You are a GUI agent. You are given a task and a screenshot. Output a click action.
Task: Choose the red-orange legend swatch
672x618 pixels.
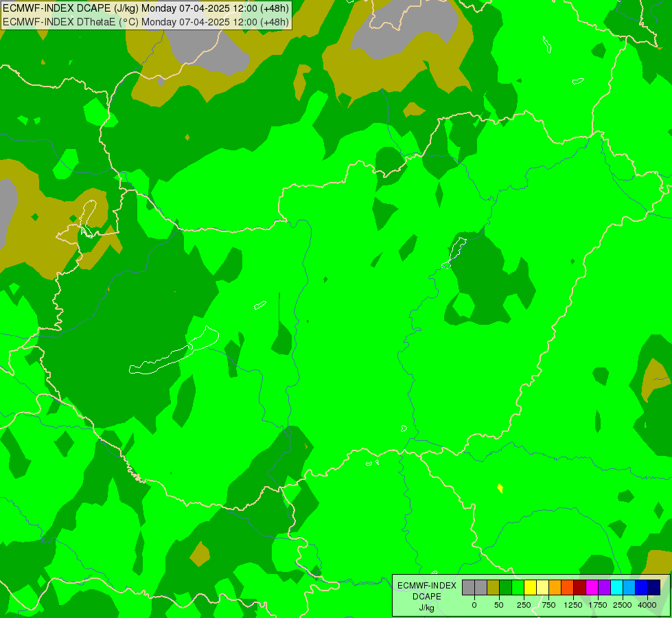coord(568,588)
